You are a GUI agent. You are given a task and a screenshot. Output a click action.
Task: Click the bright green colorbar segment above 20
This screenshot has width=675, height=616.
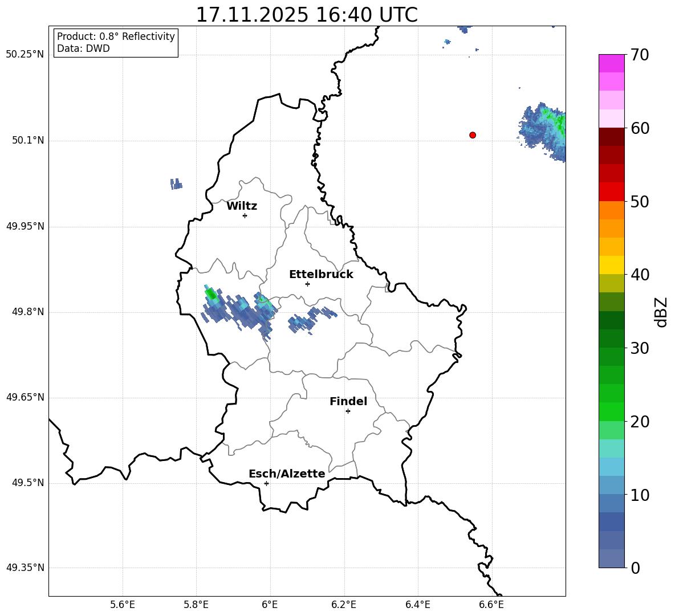point(611,411)
